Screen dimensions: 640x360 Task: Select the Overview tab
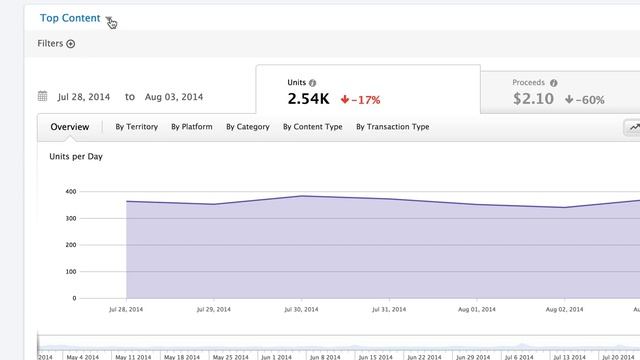point(70,127)
